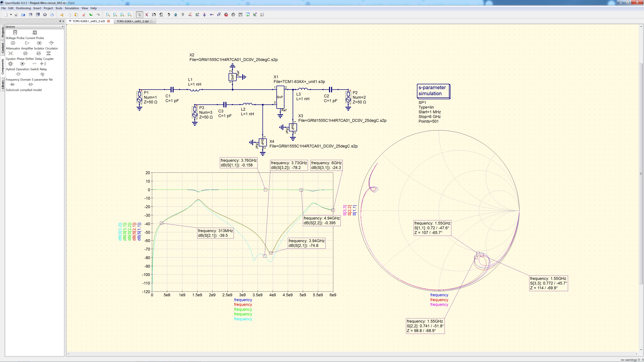Select the Voltage Probe component
This screenshot has width=644, height=362.
coord(15,32)
